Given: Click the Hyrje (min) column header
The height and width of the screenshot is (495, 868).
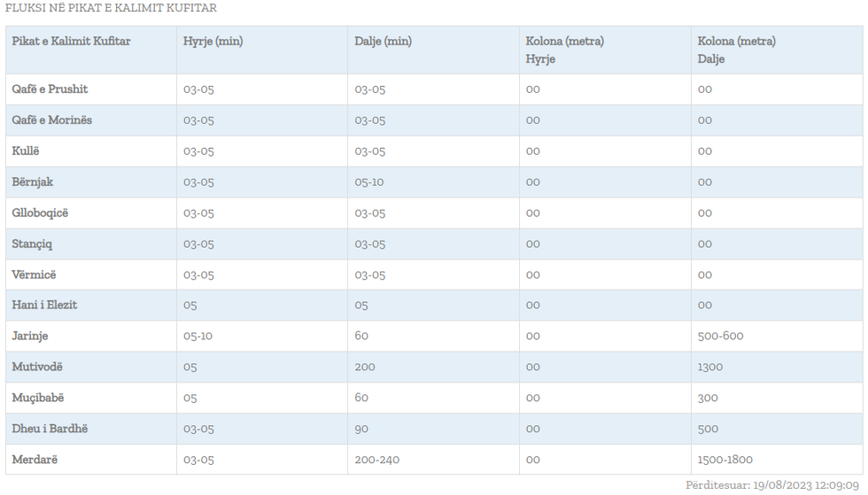Looking at the screenshot, I should point(213,42).
